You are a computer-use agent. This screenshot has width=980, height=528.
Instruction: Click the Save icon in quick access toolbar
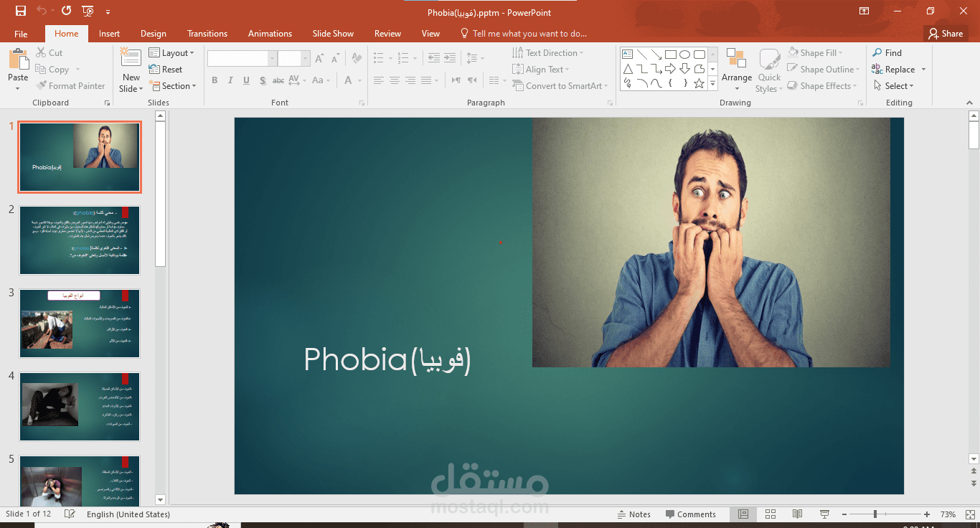pos(20,11)
